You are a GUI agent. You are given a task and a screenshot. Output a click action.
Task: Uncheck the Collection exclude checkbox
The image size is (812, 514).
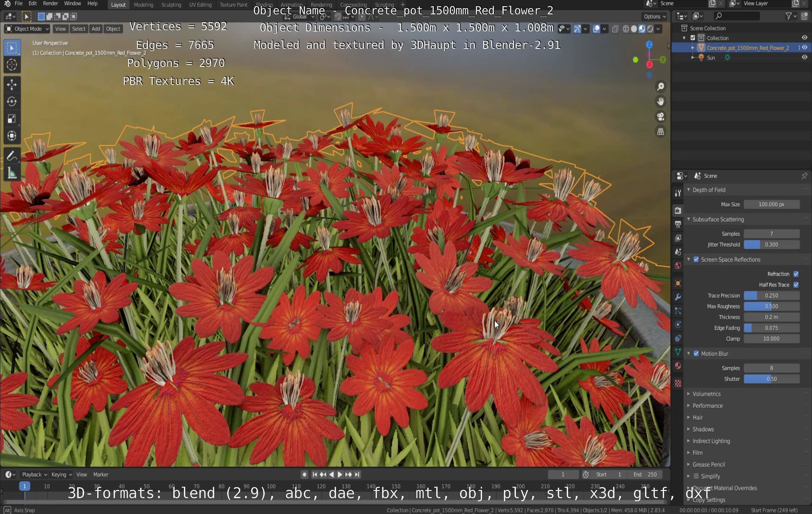coord(693,38)
